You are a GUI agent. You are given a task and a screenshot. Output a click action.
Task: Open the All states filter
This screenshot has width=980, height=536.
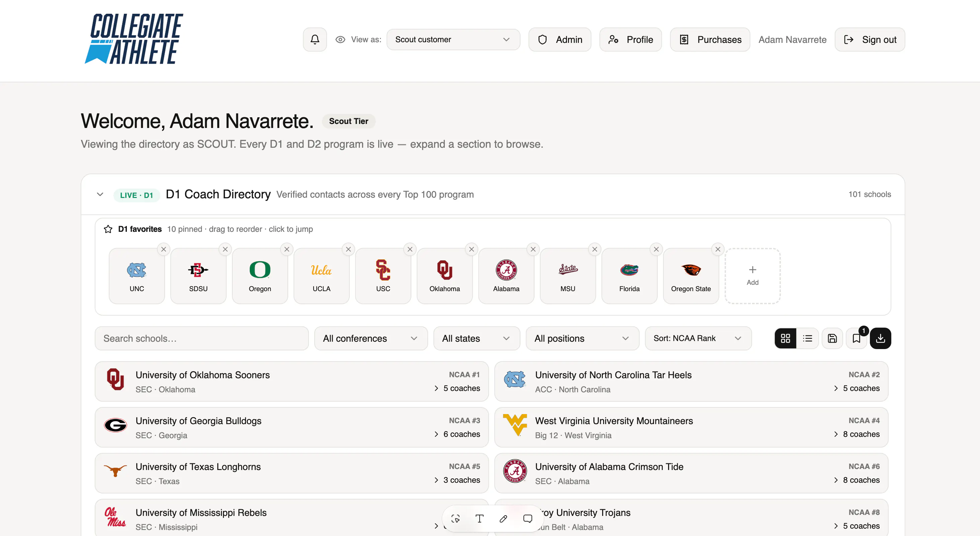pyautogui.click(x=477, y=338)
